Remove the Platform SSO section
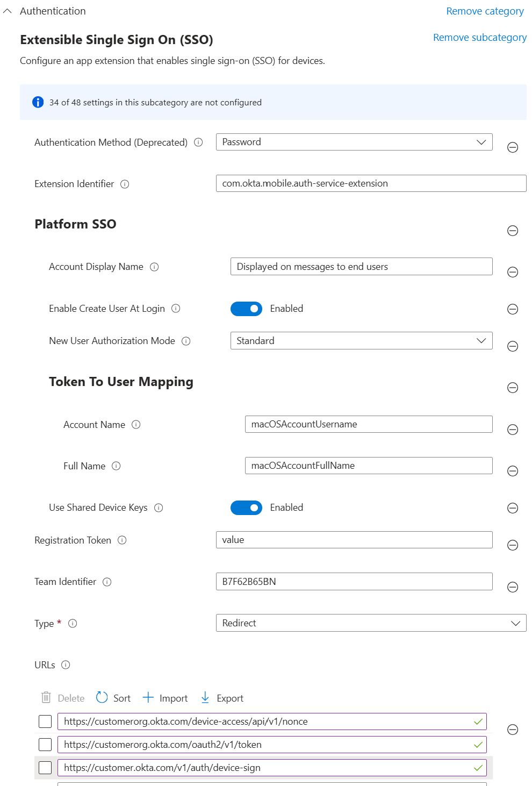Viewport: 532px width, 786px height. 513,231
